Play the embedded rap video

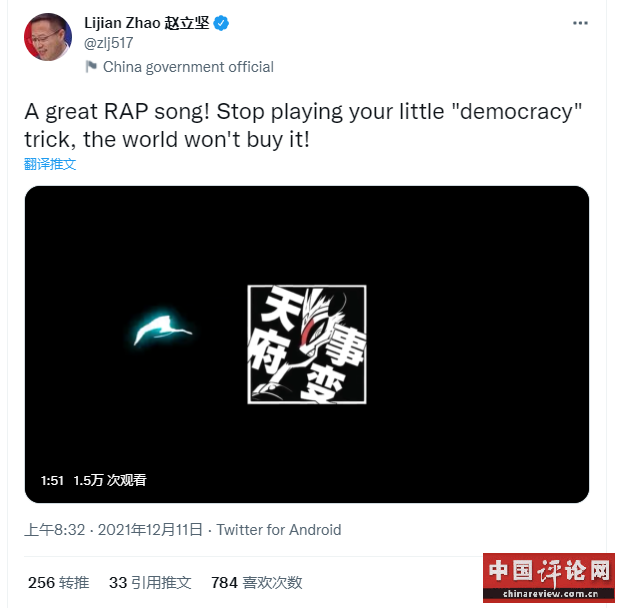click(307, 344)
